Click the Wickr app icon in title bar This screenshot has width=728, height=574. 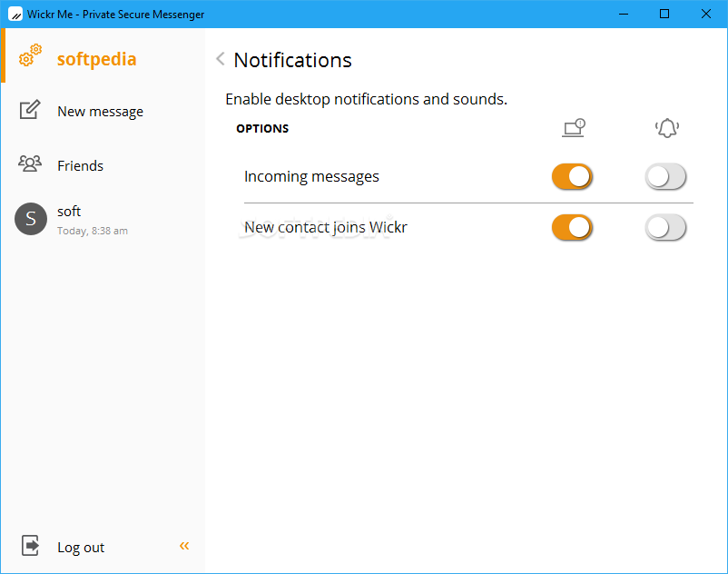15,14
